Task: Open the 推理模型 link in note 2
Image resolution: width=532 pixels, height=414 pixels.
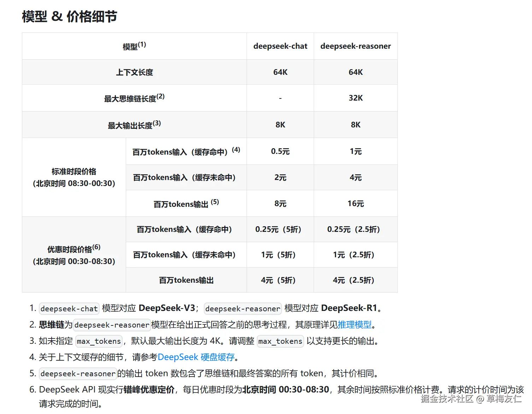Action: click(354, 325)
